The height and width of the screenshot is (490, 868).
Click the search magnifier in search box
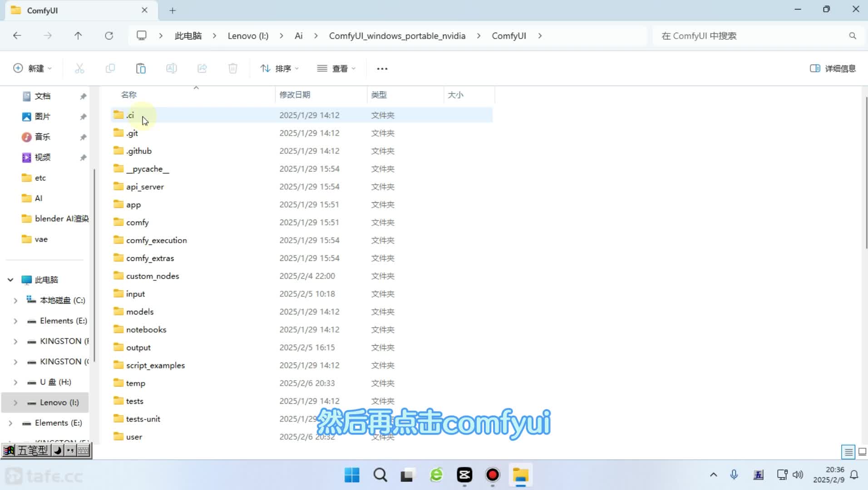click(852, 36)
